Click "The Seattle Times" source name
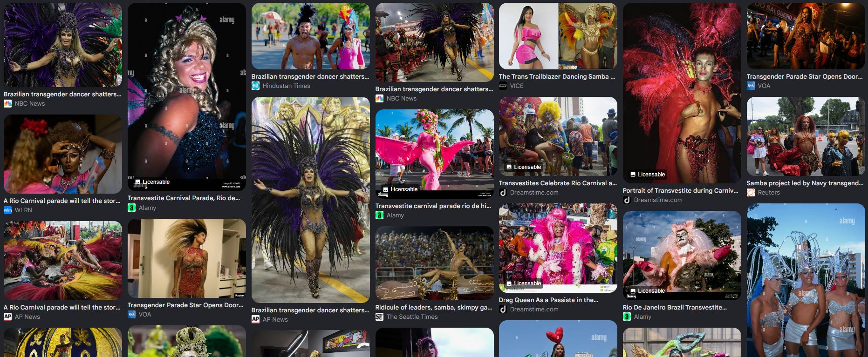The height and width of the screenshot is (357, 868). click(x=412, y=317)
